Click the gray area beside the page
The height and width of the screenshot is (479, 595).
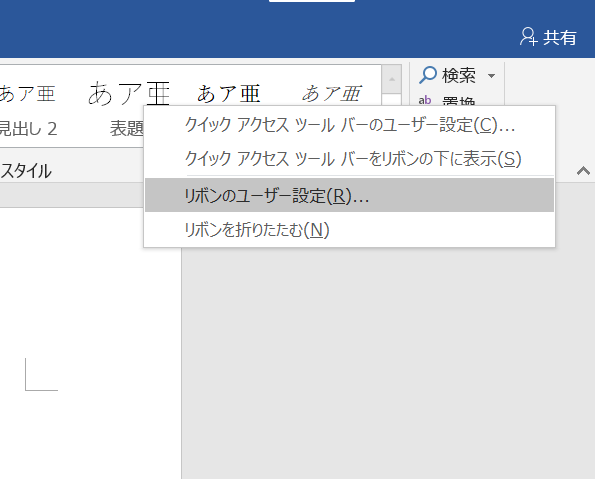pyautogui.click(x=388, y=361)
